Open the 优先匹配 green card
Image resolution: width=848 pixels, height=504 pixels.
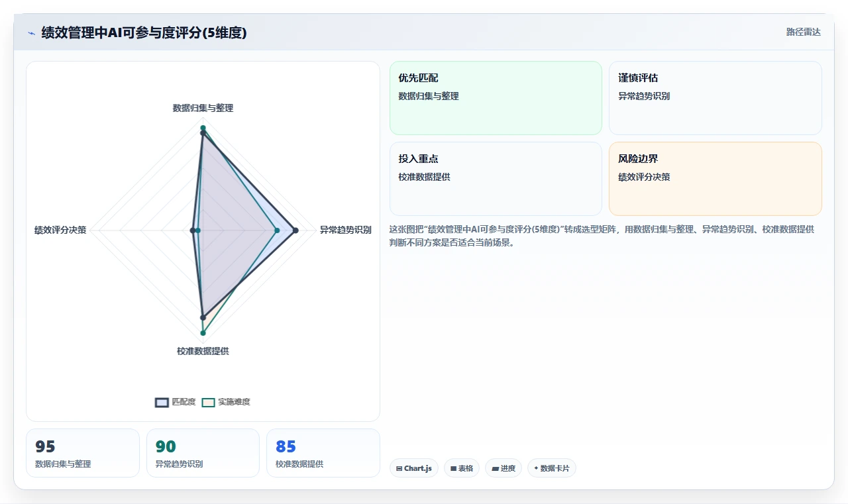click(496, 98)
